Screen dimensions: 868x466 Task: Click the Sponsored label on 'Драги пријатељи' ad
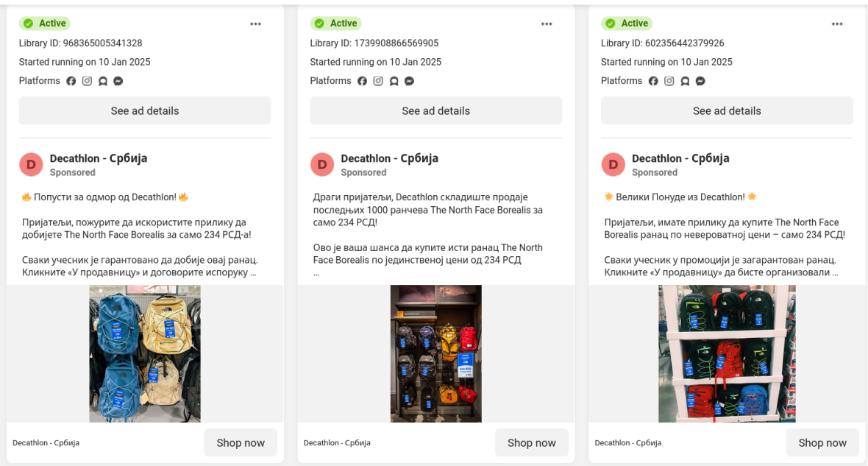(363, 172)
